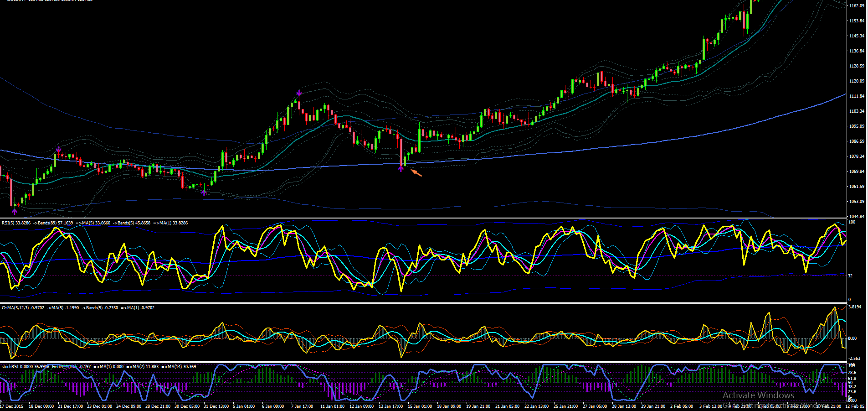
Task: Click the stochRSI scale level 38.2
Action: pos(852,387)
